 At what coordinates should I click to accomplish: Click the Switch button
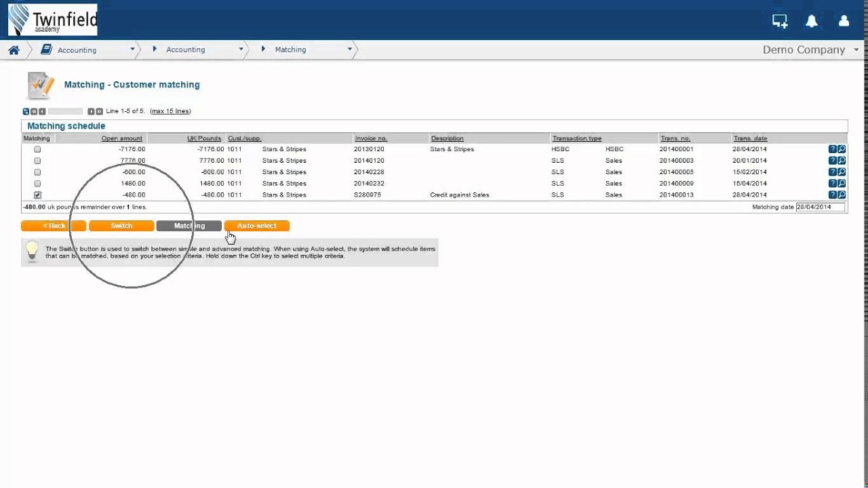(x=121, y=226)
